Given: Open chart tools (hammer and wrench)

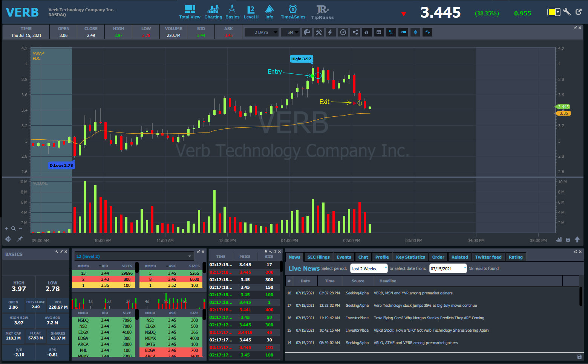Looking at the screenshot, I should [x=319, y=32].
